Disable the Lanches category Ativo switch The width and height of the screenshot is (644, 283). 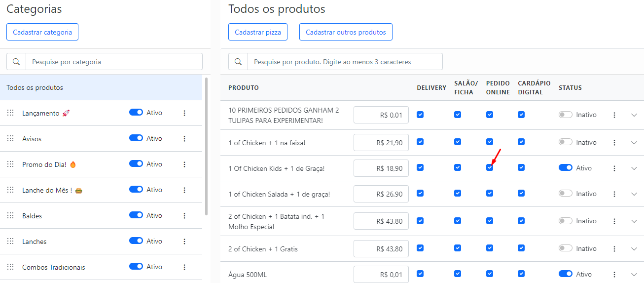pyautogui.click(x=136, y=241)
